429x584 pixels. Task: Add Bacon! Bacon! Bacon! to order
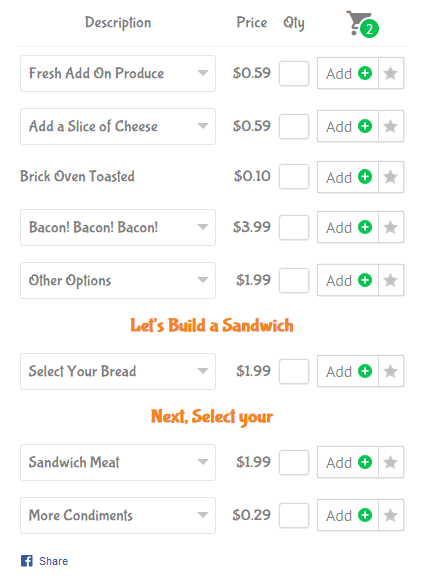pos(348,227)
